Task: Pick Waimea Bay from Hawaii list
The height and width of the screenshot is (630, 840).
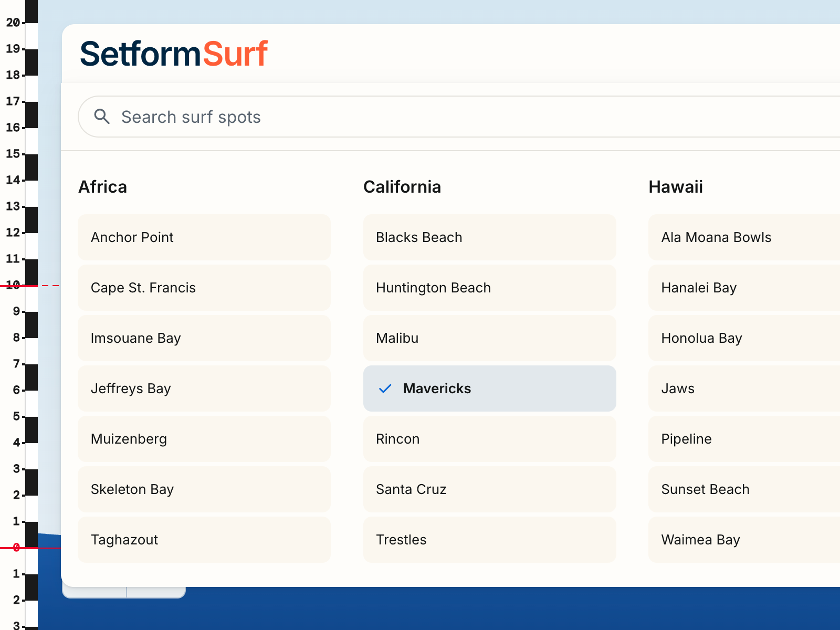Action: 744,540
